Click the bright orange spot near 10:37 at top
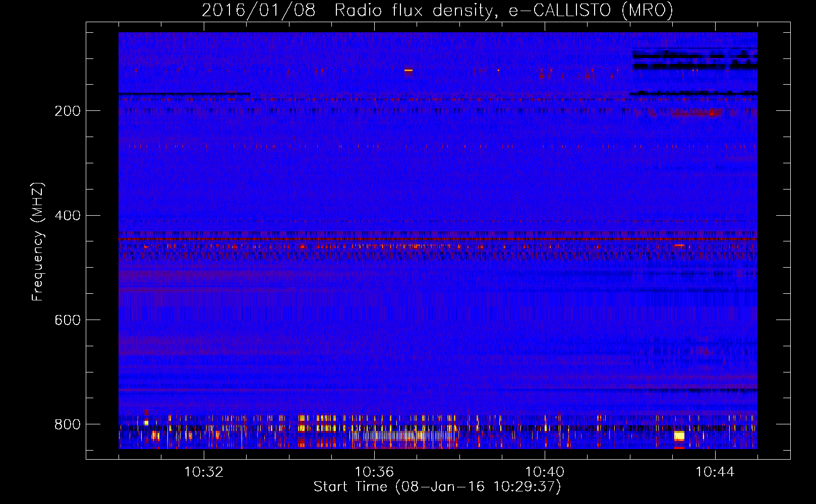 (x=409, y=71)
